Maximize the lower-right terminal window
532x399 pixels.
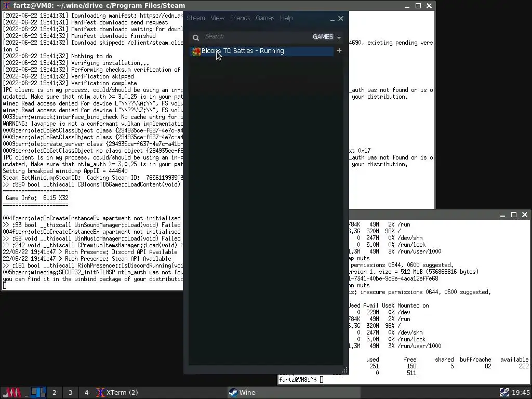point(514,215)
